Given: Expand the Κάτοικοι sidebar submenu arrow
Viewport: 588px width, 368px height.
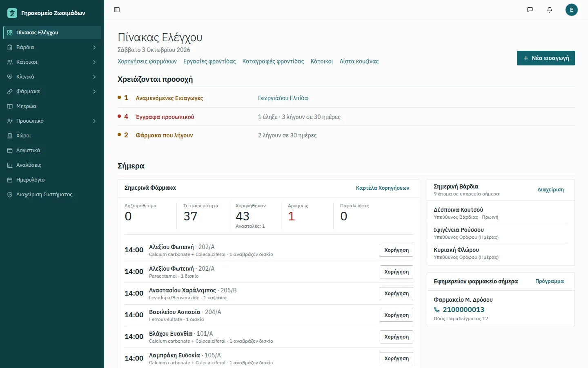Looking at the screenshot, I should click(94, 62).
